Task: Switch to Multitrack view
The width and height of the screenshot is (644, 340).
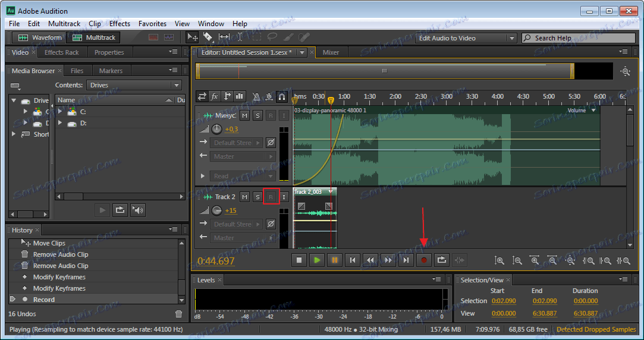Action: [x=94, y=37]
